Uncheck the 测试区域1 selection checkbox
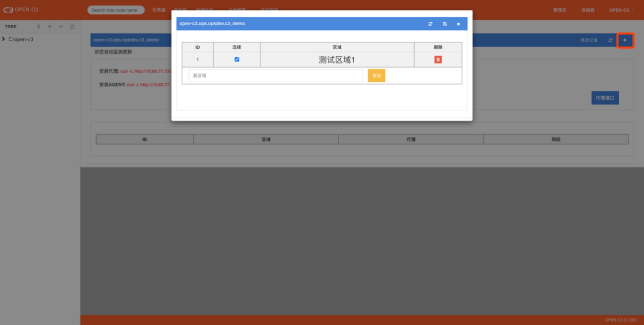 tap(237, 59)
